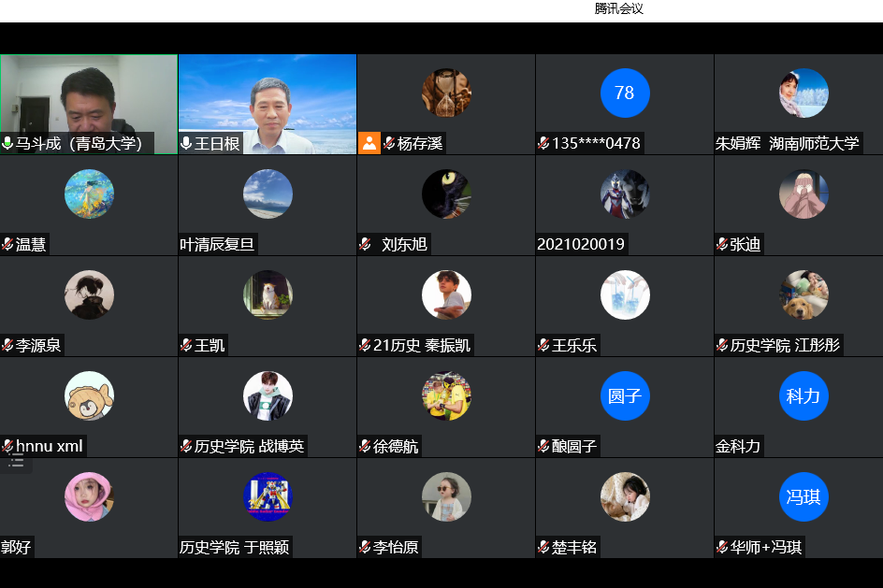Click the sleeping child avatar of 楚丰铭

tap(625, 496)
